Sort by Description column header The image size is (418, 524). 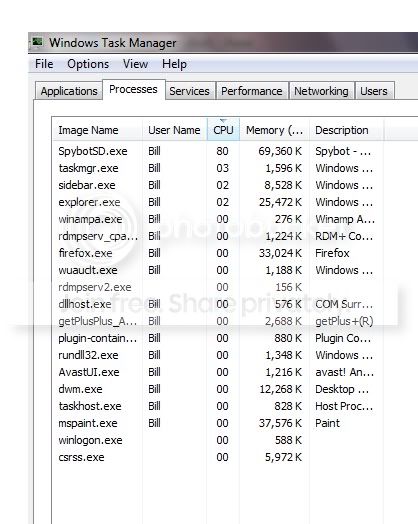(x=346, y=130)
